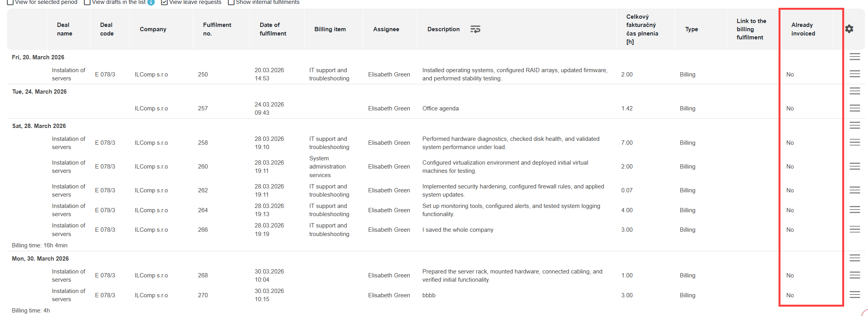Open hamburger menu for fulfilment 257 row
This screenshot has width=868, height=316.
tap(855, 108)
